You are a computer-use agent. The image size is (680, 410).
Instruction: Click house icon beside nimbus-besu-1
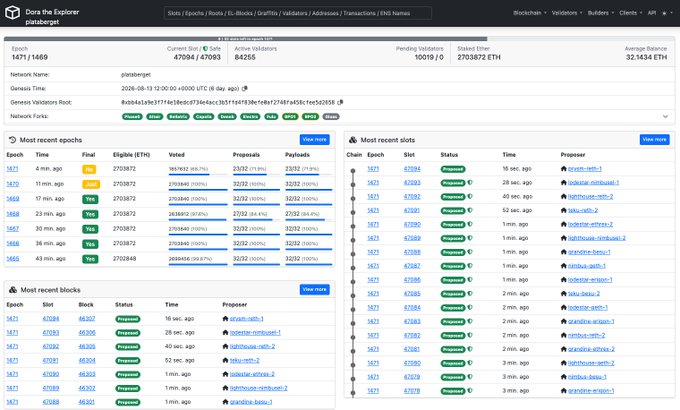coord(564,377)
